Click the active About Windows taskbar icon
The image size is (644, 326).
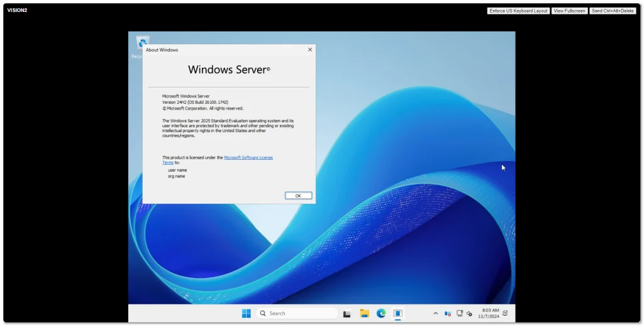[x=397, y=313]
